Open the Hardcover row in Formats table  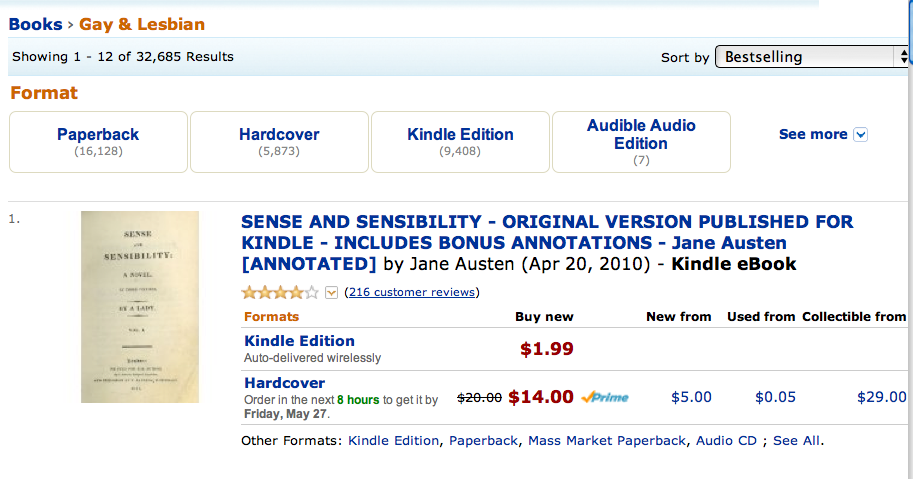(285, 383)
